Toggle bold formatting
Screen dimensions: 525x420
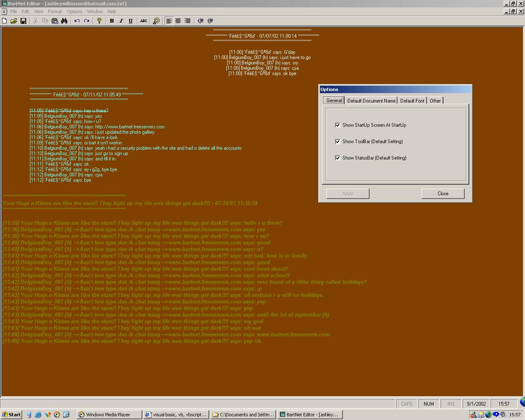(x=112, y=21)
